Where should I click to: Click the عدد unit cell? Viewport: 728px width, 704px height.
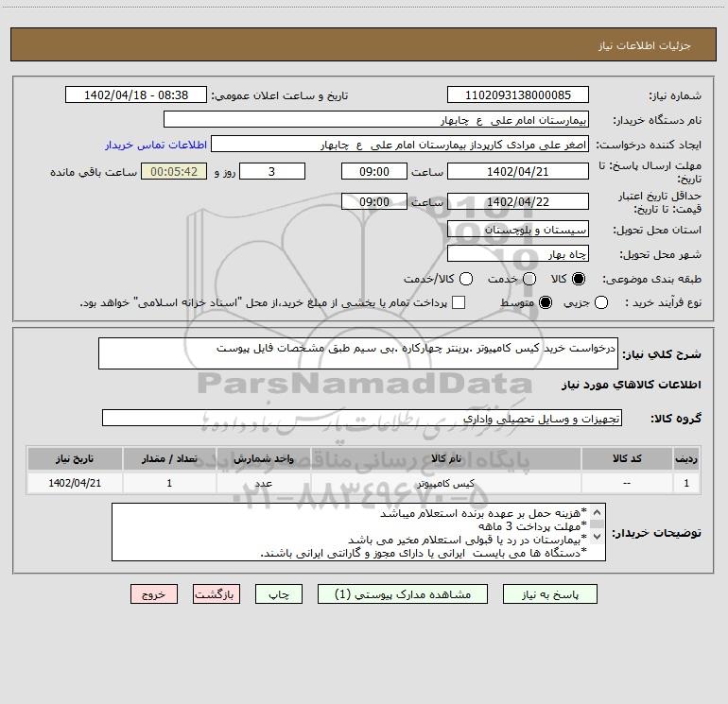tap(263, 483)
